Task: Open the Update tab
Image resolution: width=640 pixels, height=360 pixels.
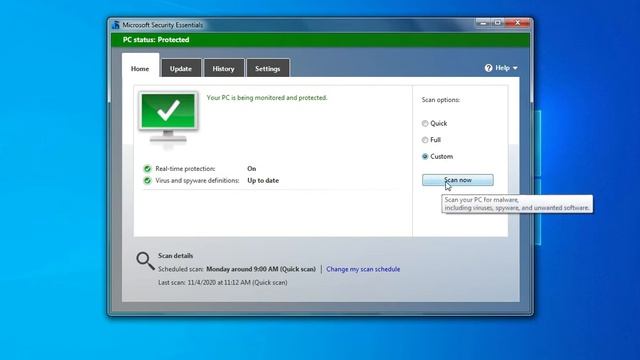Action: (181, 69)
